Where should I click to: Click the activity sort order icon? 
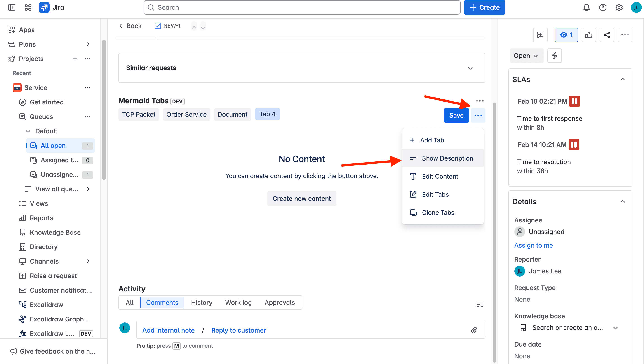(480, 305)
